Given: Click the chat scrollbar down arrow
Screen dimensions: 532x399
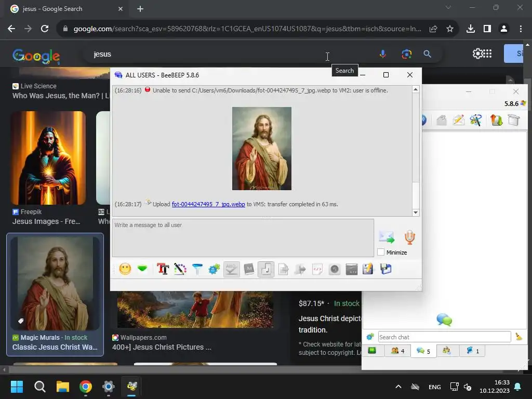Looking at the screenshot, I should coord(416,212).
